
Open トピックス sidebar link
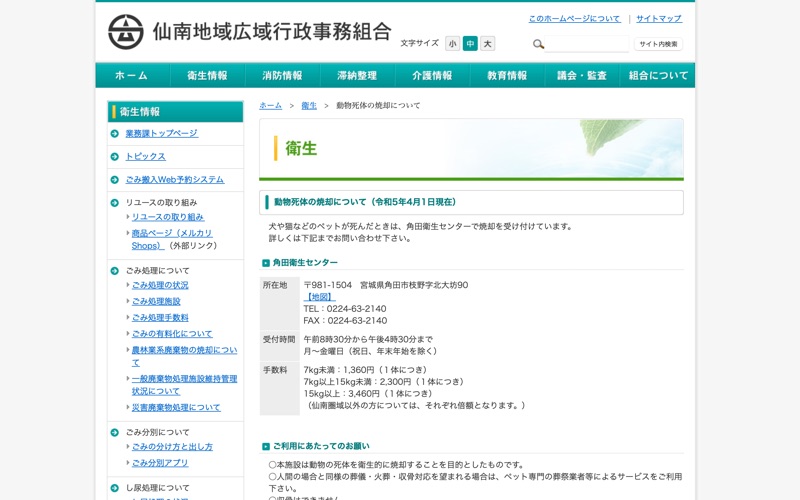[145, 157]
